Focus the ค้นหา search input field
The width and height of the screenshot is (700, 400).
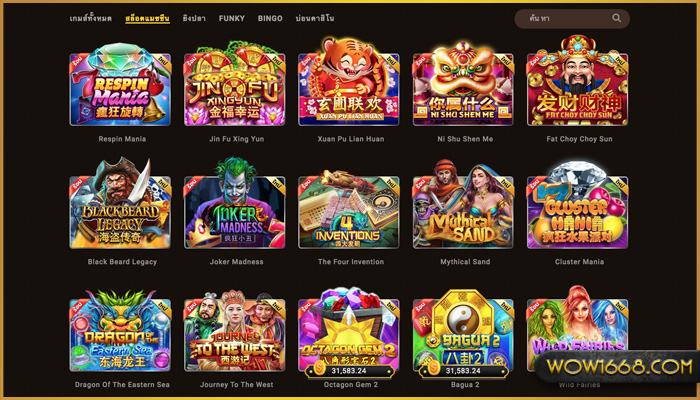tap(567, 18)
